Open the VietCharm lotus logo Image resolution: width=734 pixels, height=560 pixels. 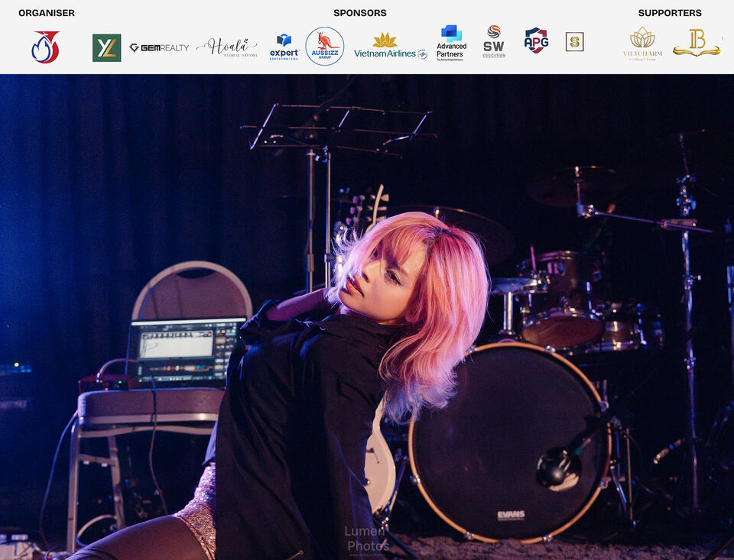643,44
